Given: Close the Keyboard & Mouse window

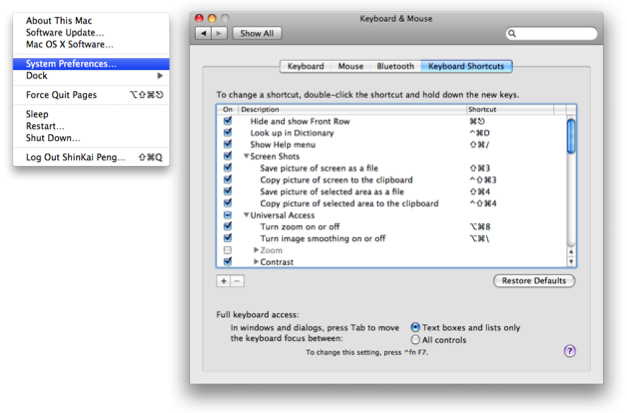Looking at the screenshot, I should 199,18.
